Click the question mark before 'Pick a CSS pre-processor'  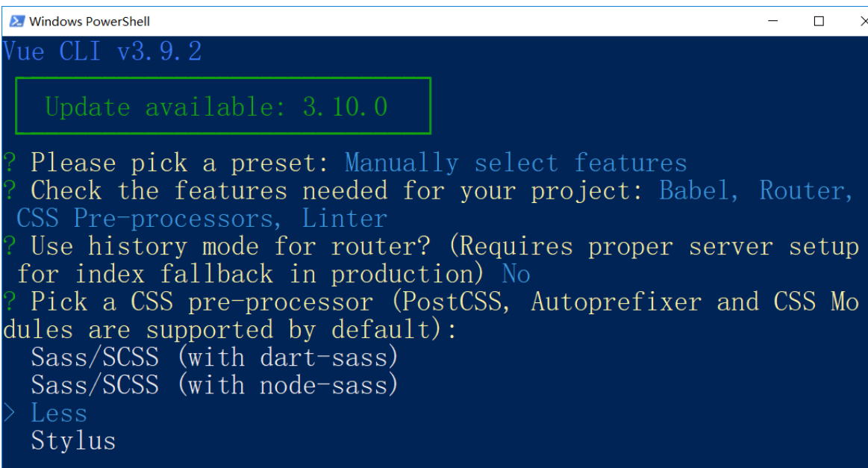point(10,302)
